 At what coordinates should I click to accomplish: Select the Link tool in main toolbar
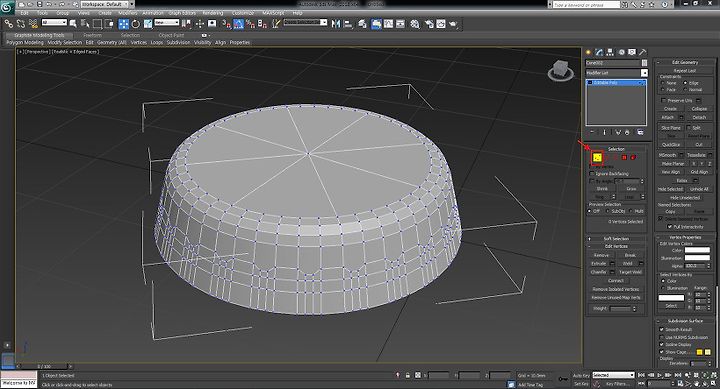pyautogui.click(x=9, y=23)
